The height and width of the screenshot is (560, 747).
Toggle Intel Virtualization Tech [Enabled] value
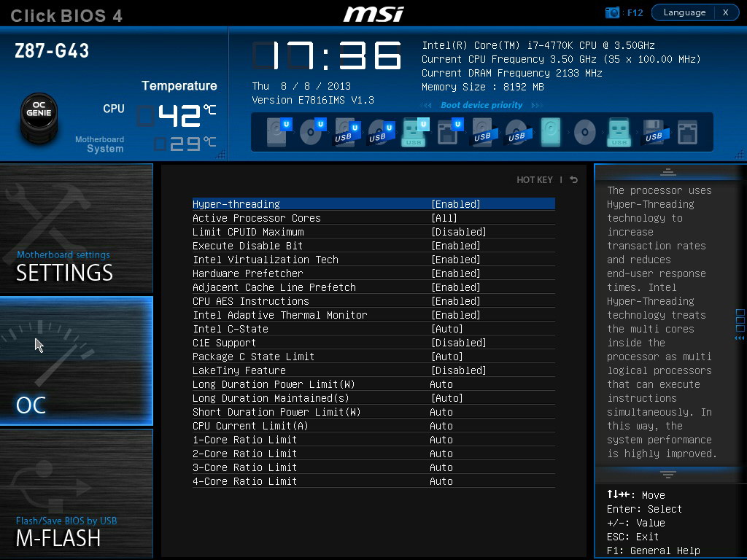[456, 259]
